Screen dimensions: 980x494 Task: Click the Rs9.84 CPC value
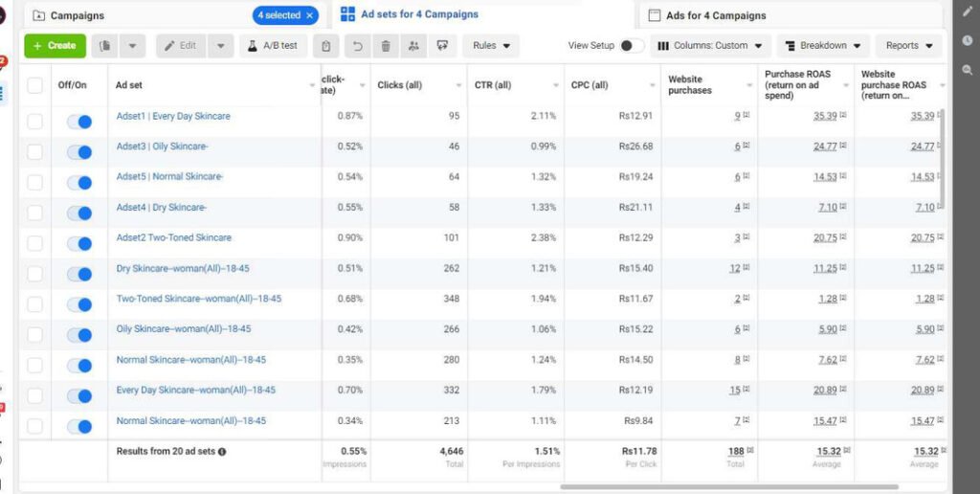point(638,421)
